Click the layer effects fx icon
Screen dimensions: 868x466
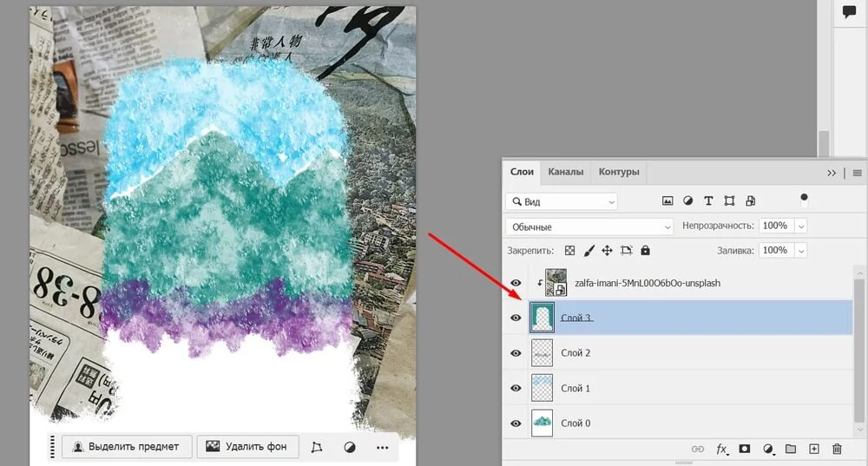point(721,449)
